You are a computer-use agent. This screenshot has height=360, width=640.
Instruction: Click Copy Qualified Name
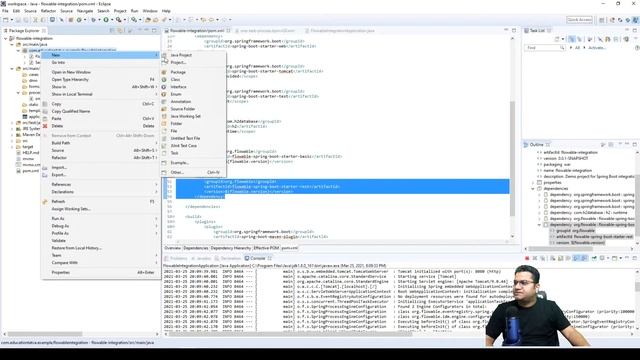coord(71,111)
